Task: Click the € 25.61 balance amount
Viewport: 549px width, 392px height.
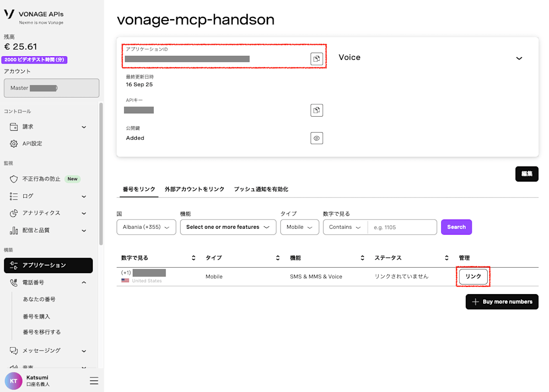Action: tap(21, 47)
